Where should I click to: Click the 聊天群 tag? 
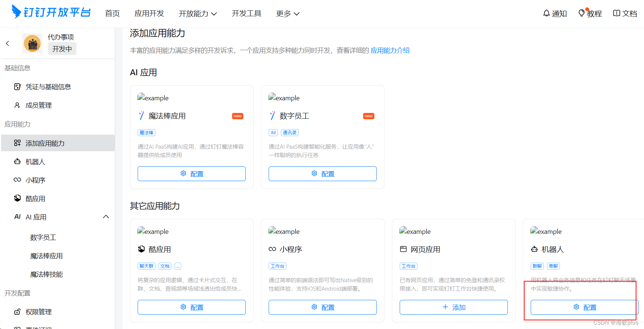147,266
